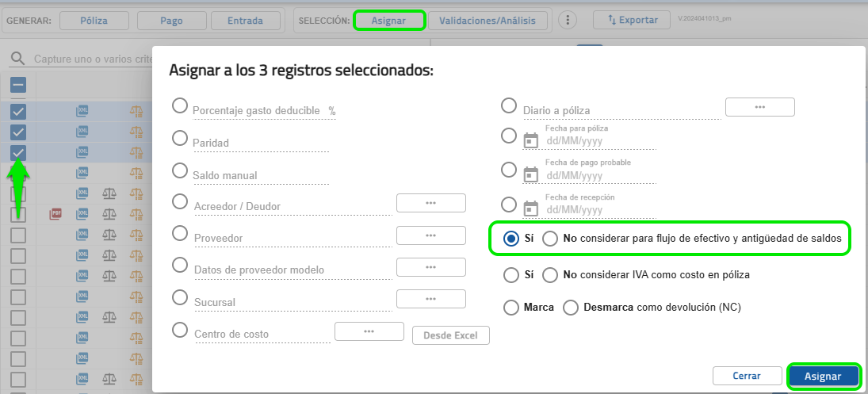Image resolution: width=868 pixels, height=394 pixels.
Task: Uncheck the first selected row checkbox
Action: [x=18, y=111]
